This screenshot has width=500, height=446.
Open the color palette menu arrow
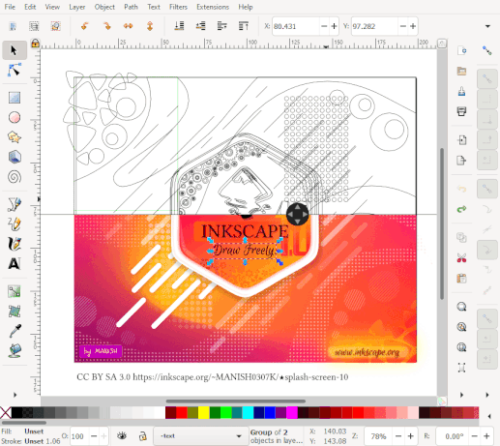pos(489,416)
